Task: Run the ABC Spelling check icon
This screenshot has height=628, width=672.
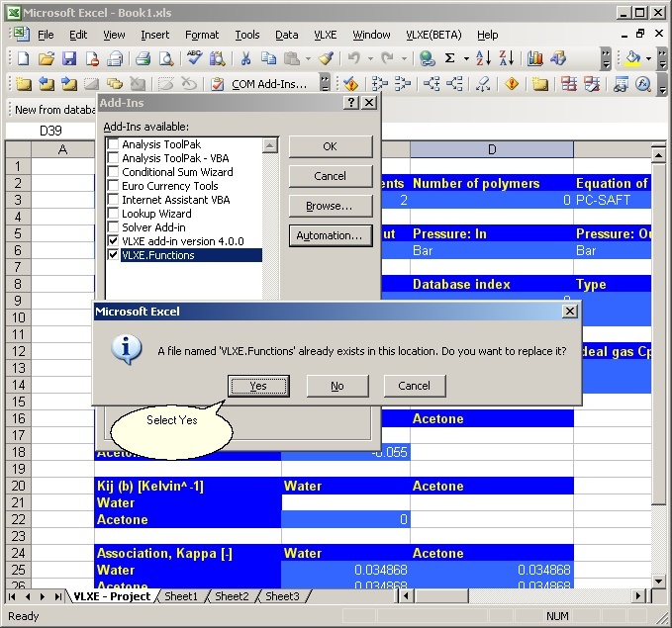Action: tap(195, 57)
